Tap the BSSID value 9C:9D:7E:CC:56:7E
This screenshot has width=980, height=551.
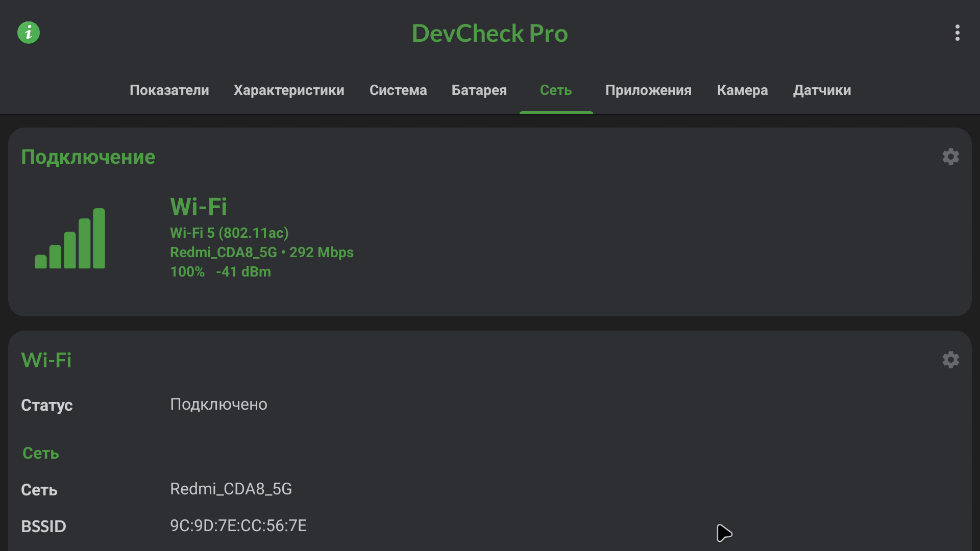point(238,525)
